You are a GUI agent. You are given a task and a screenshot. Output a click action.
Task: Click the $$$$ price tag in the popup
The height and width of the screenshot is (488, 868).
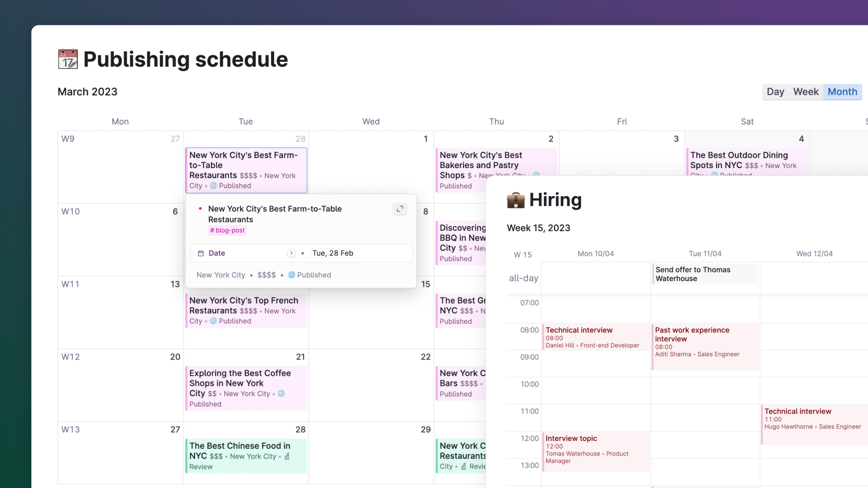click(x=266, y=275)
